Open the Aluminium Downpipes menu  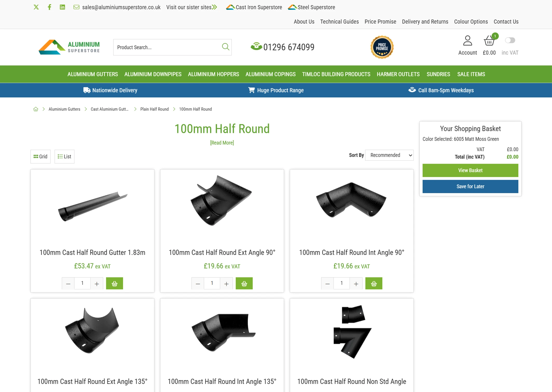[153, 74]
